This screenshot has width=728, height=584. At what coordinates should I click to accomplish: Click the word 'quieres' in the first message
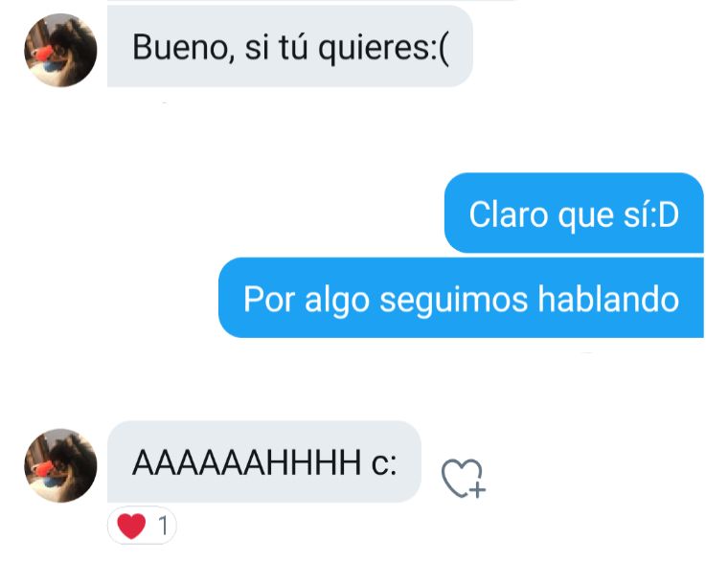[x=375, y=48]
